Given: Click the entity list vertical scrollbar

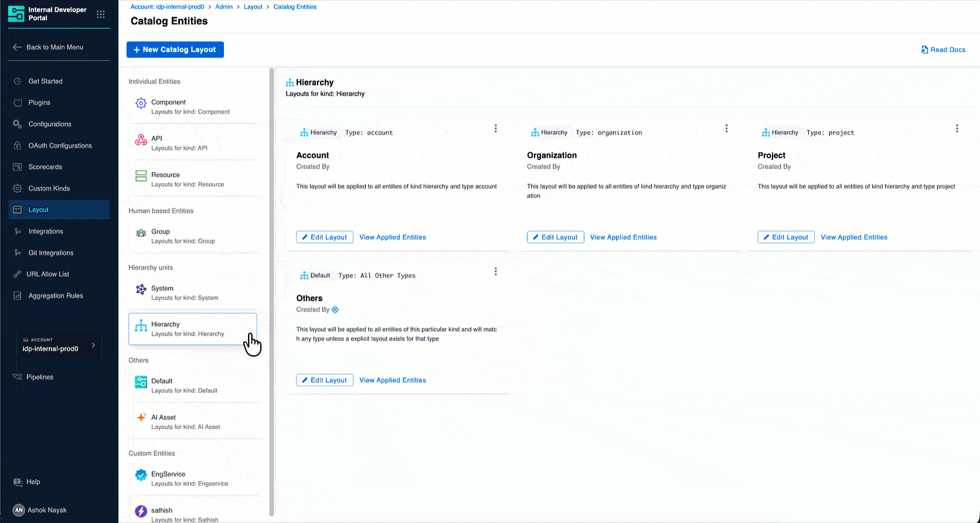Looking at the screenshot, I should click(271, 292).
